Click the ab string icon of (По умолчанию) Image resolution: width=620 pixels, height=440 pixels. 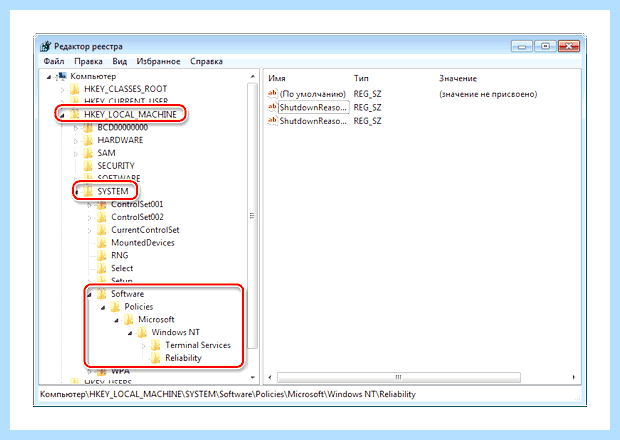[x=272, y=94]
